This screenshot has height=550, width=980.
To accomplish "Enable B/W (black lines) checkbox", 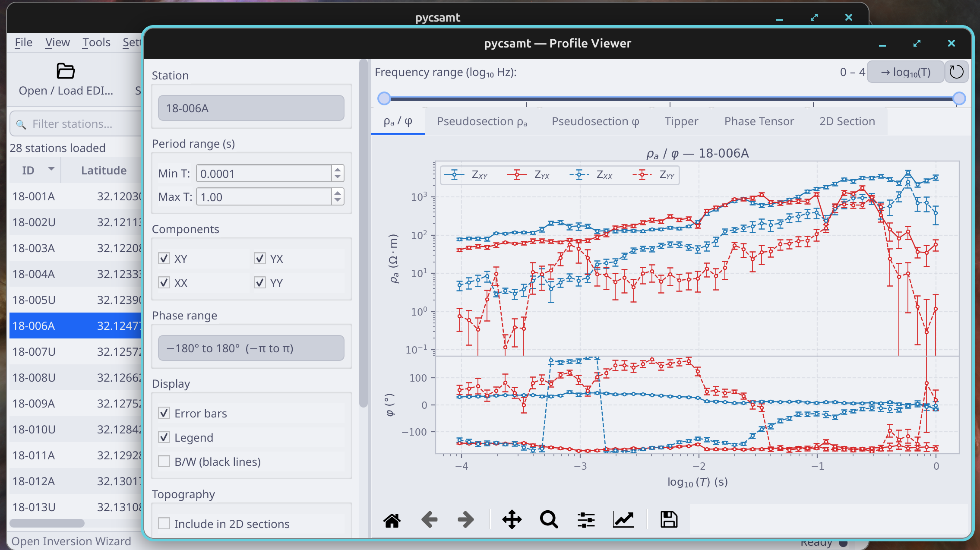I will point(164,461).
